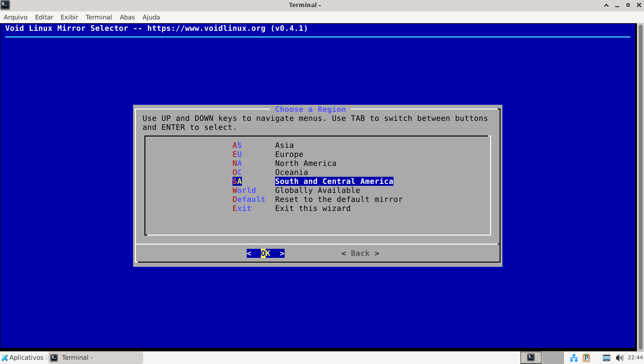Switch to first workspace with terminal icon
The width and height of the screenshot is (644, 364).
531,358
